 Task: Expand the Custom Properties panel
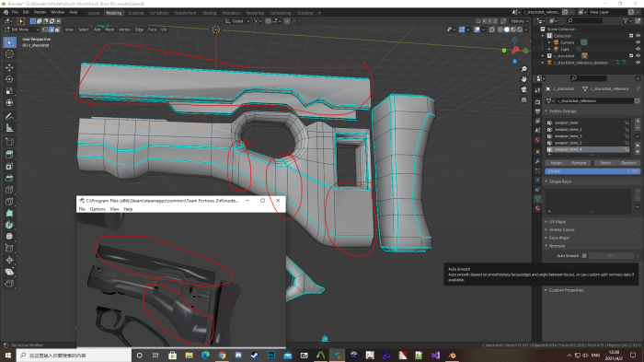coord(566,290)
